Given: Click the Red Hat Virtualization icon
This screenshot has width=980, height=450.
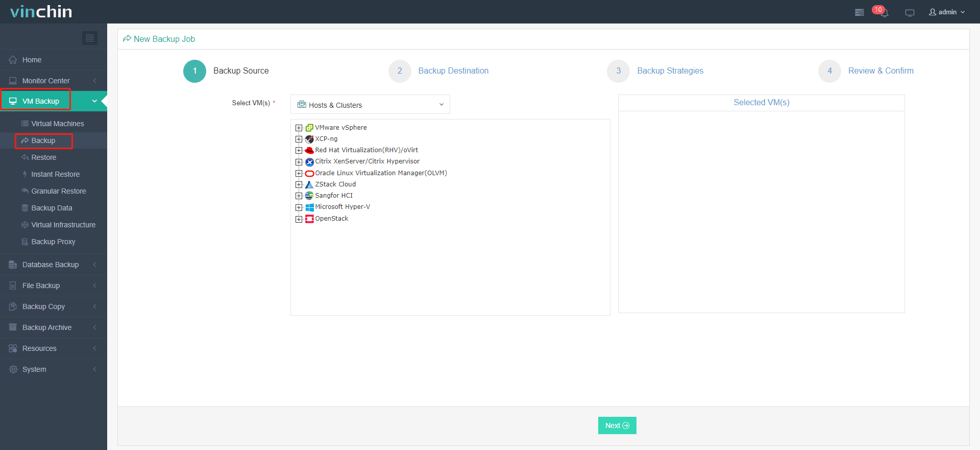Looking at the screenshot, I should tap(309, 150).
